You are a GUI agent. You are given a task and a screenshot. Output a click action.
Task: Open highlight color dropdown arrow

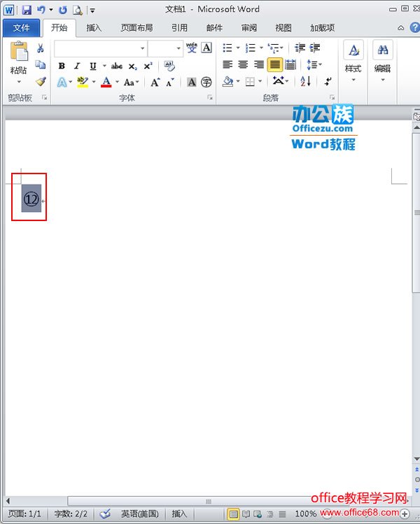coord(94,82)
